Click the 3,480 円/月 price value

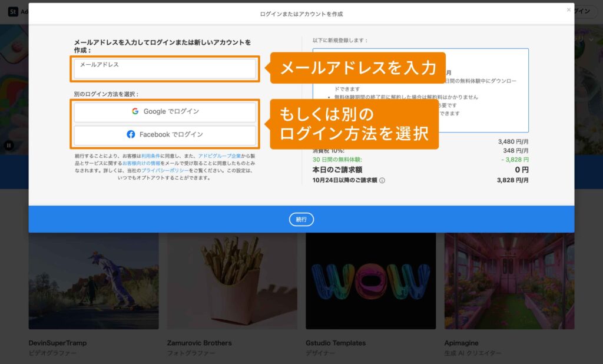click(513, 141)
